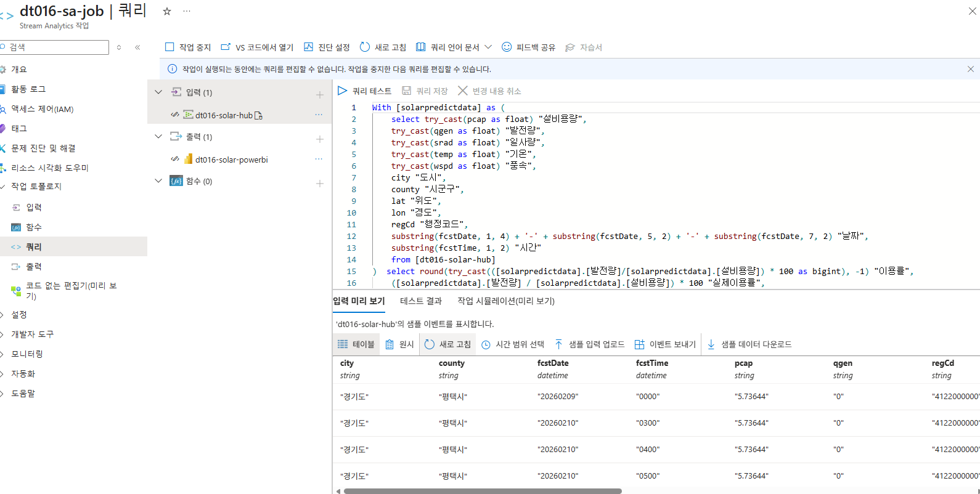Select the dt016-solar-hub input
The height and width of the screenshot is (494, 980).
click(x=224, y=115)
